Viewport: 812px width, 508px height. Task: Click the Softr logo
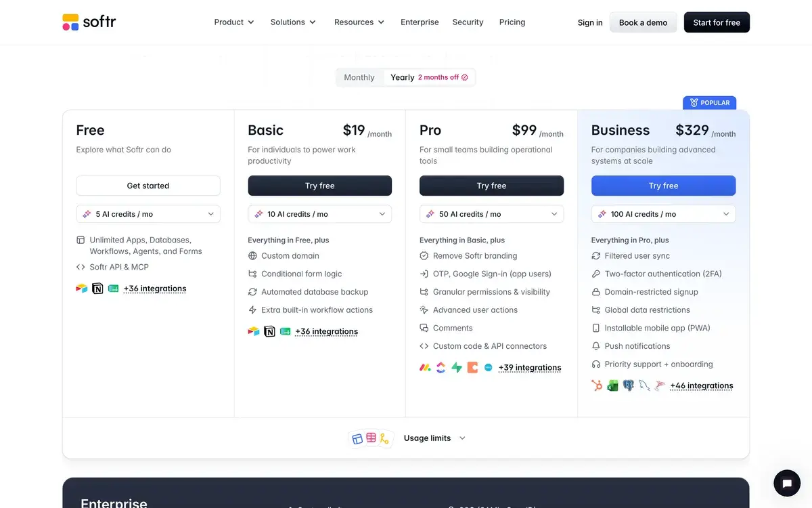point(89,22)
